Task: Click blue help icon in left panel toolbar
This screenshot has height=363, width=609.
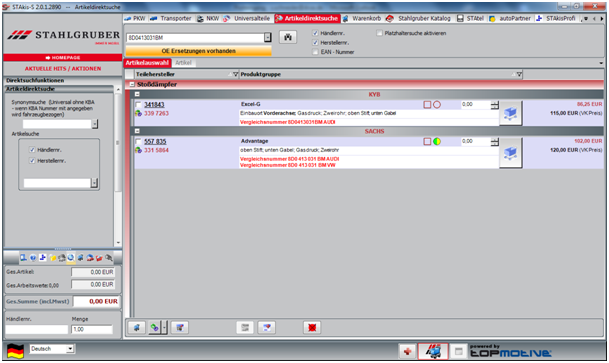Action: [33, 258]
